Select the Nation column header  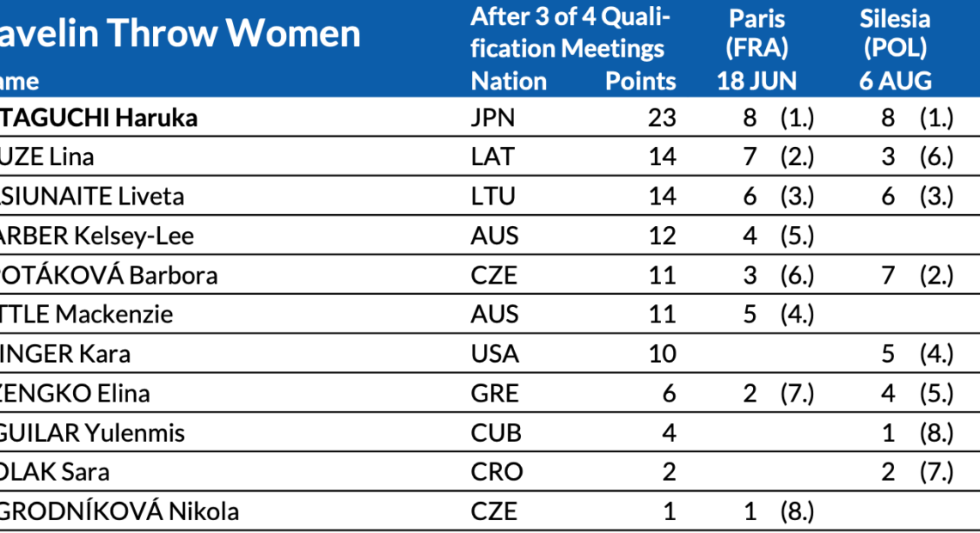(x=509, y=81)
